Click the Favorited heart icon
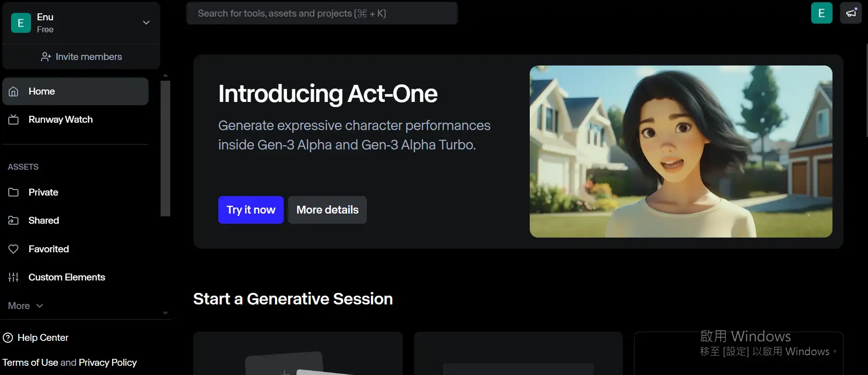This screenshot has width=868, height=375. point(14,249)
